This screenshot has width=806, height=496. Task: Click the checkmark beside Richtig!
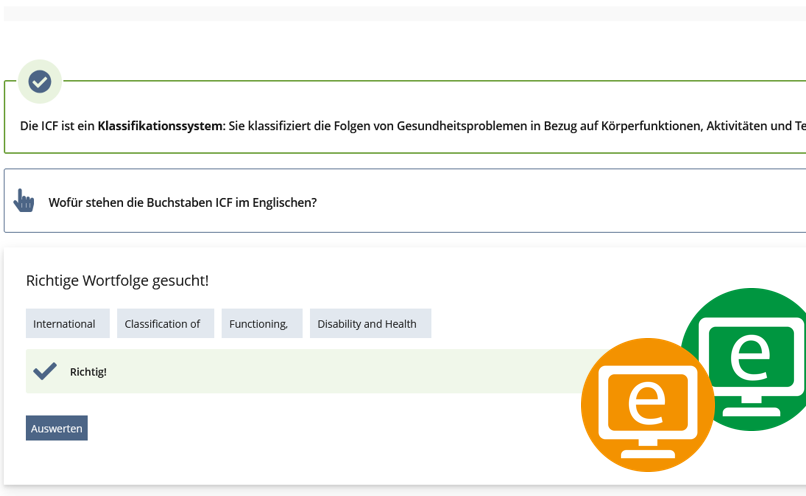tap(44, 371)
